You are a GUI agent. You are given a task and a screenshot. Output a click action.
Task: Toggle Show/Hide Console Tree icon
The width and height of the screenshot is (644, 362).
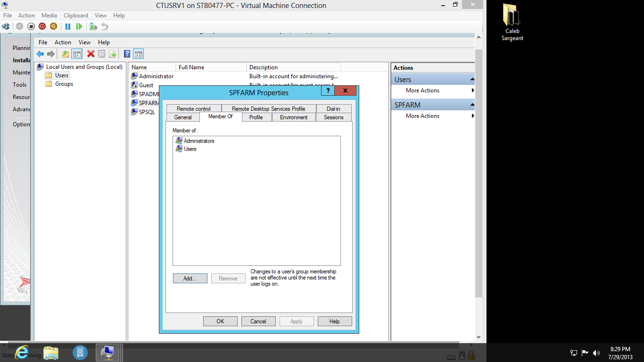(x=76, y=54)
